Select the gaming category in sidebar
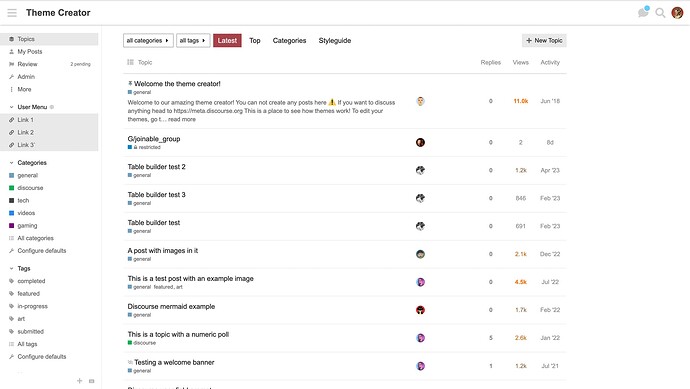 tap(49, 225)
